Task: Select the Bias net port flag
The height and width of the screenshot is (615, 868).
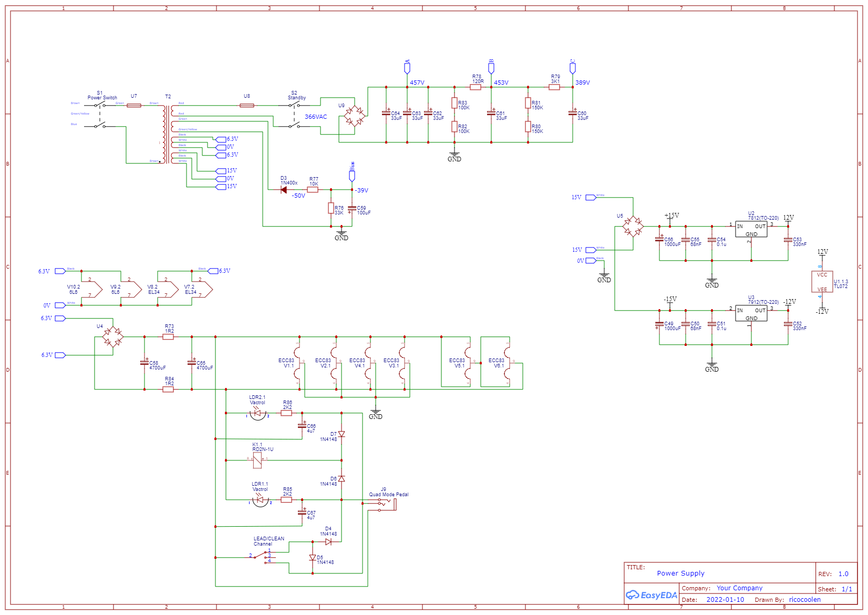Action: (x=352, y=176)
